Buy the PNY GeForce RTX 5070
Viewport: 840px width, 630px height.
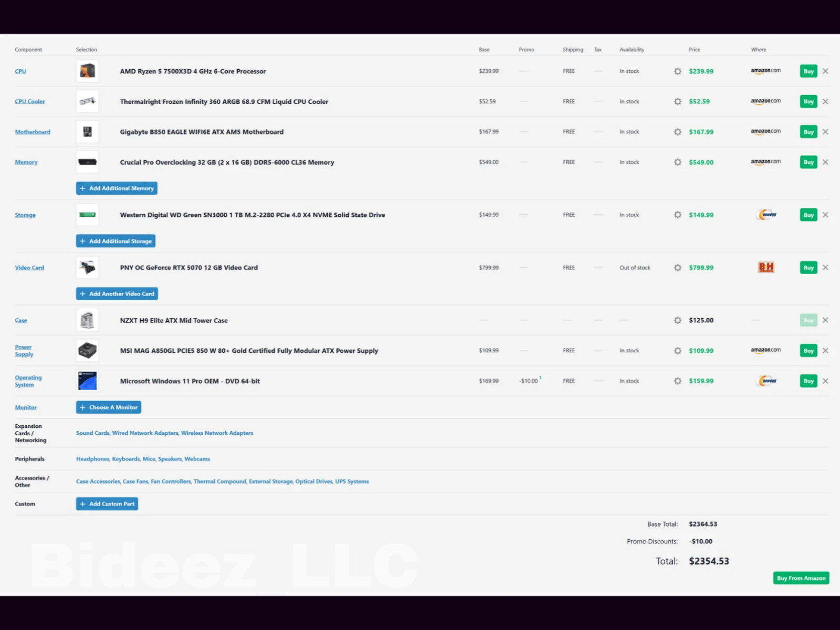click(808, 268)
